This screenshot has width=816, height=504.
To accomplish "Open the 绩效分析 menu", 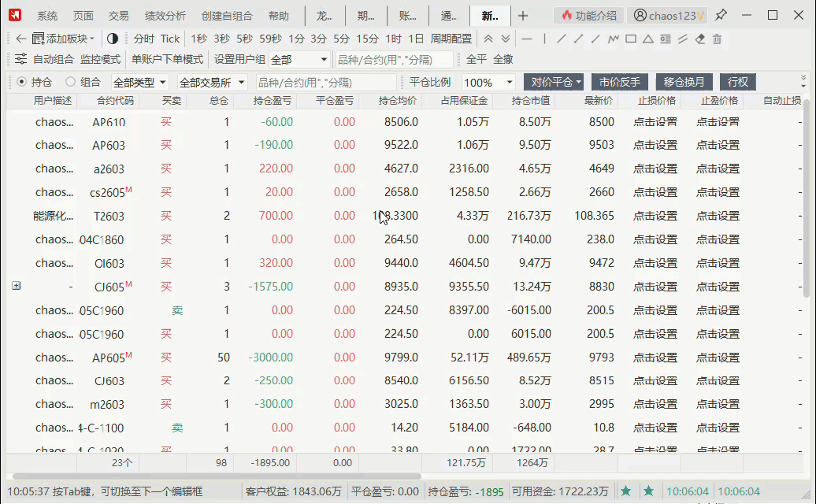I will pos(165,16).
